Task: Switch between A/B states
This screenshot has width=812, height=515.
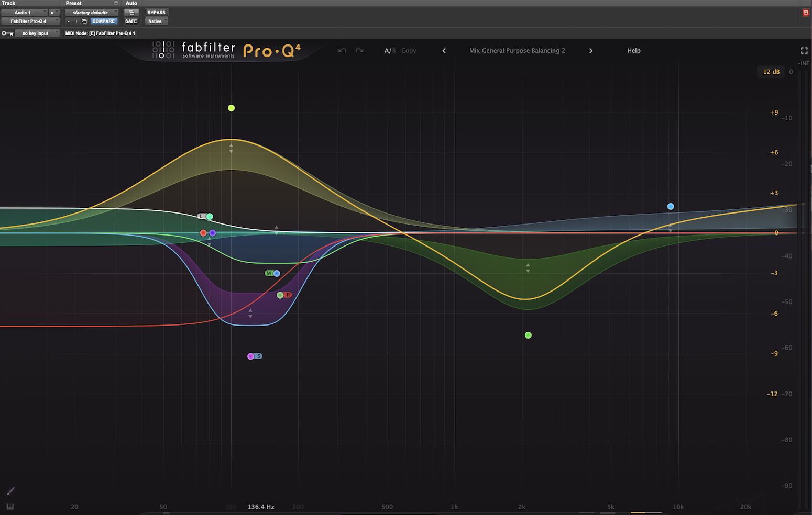Action: click(x=390, y=51)
